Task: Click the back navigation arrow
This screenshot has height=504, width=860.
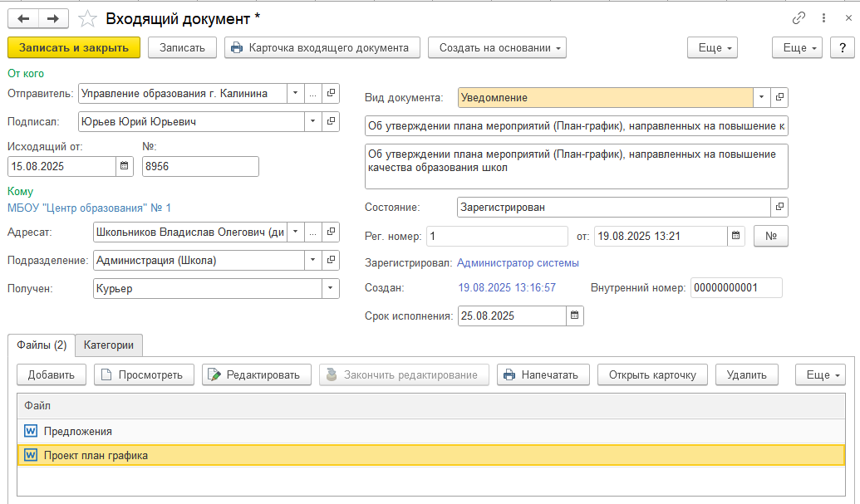Action: 23,18
